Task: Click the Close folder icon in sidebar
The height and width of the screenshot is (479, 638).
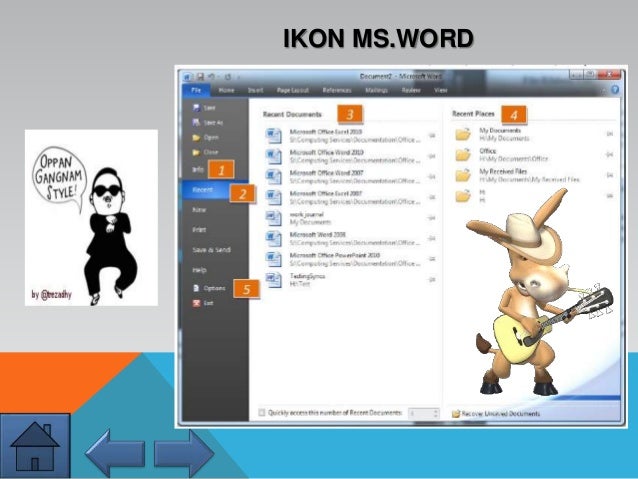Action: (x=196, y=152)
